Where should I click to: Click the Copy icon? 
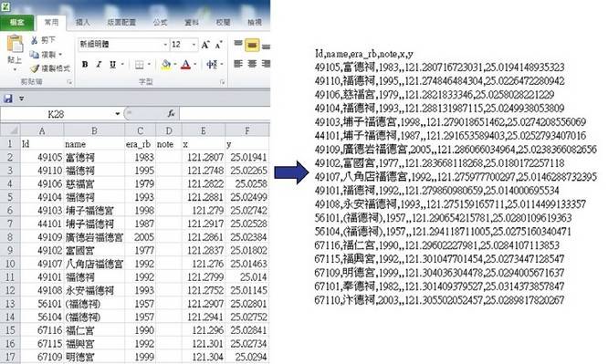(x=34, y=55)
